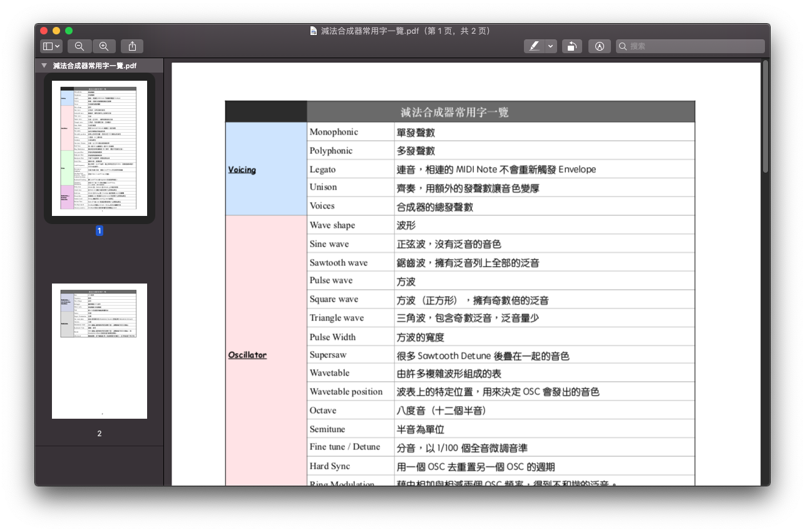This screenshot has width=805, height=532.
Task: Click the search field
Action: [x=690, y=46]
